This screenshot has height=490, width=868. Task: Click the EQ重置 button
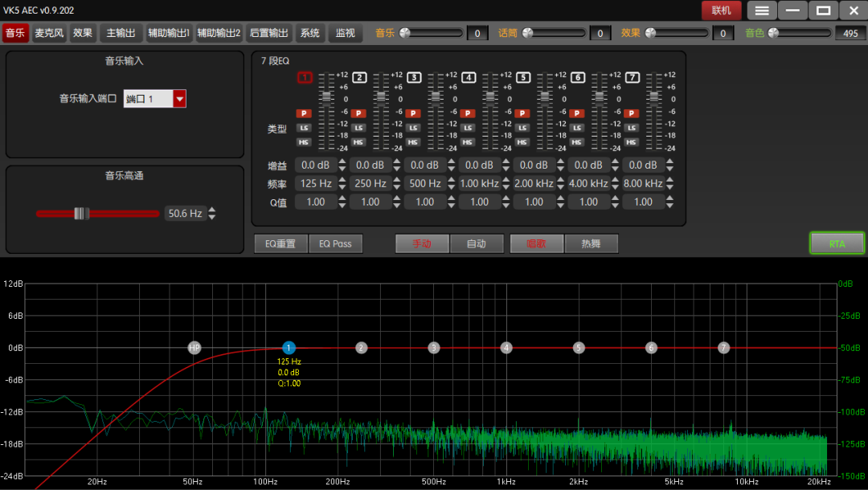tap(280, 244)
